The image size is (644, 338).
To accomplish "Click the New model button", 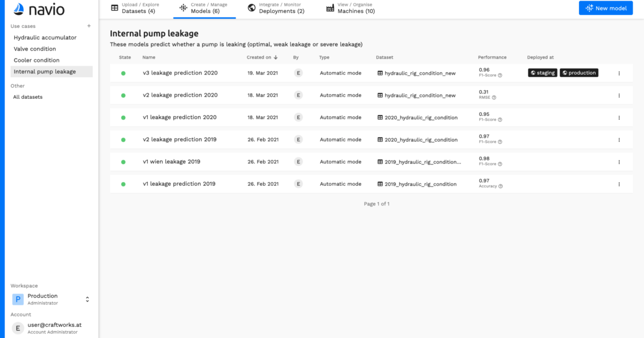I will [x=606, y=8].
